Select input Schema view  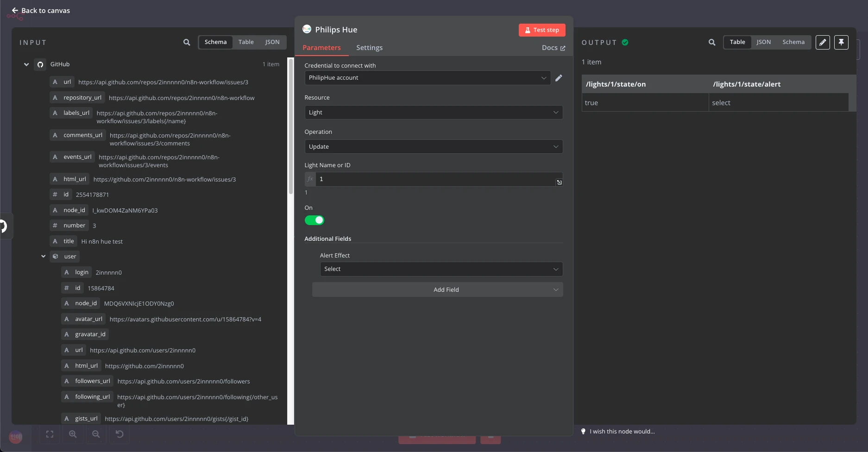tap(215, 42)
